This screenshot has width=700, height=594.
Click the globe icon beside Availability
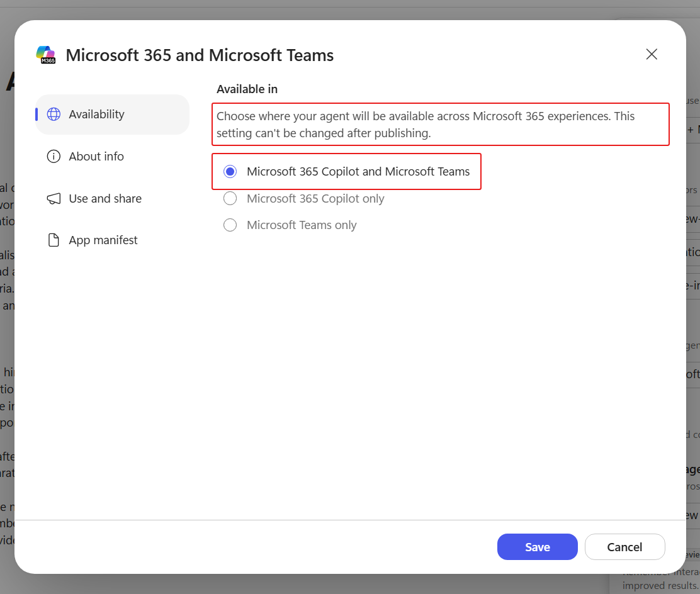pos(54,115)
